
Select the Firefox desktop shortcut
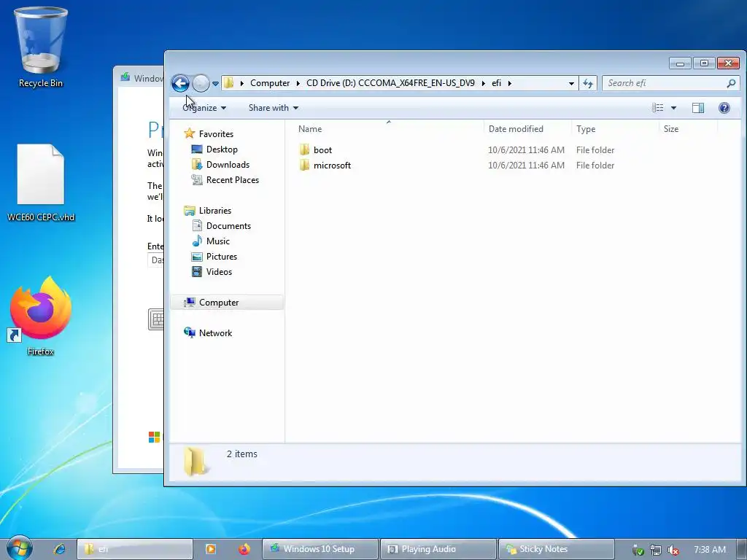(x=41, y=315)
